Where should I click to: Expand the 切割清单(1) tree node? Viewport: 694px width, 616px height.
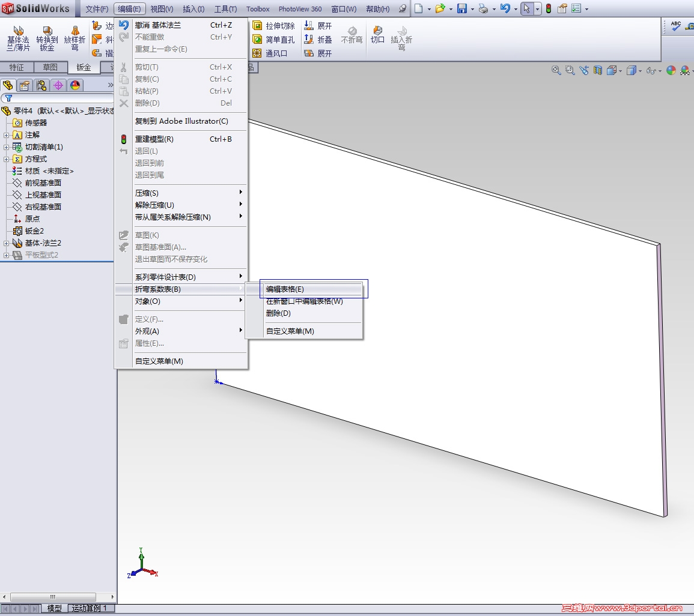pyautogui.click(x=6, y=147)
